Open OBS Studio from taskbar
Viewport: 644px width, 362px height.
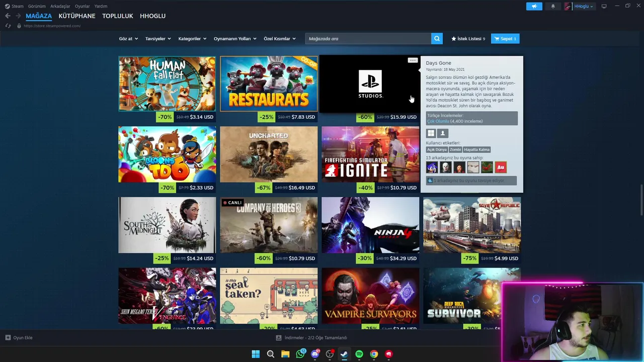[x=330, y=354]
